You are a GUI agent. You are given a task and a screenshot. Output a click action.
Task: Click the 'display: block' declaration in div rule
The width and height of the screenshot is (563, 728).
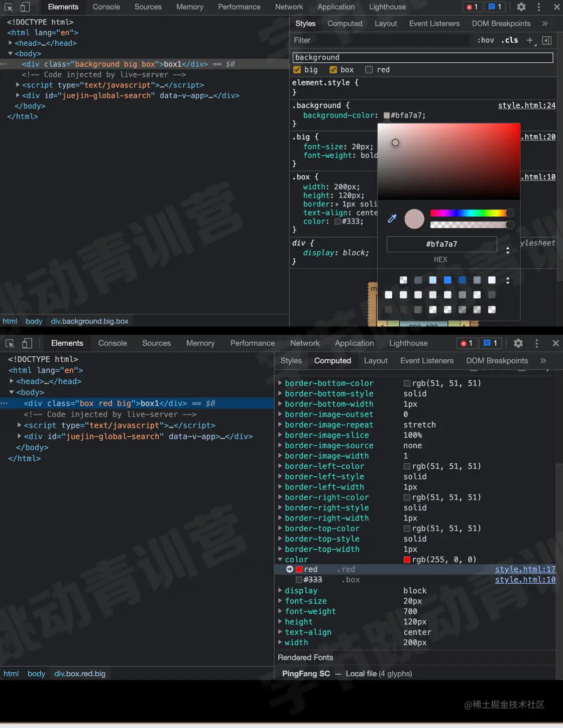pos(335,253)
